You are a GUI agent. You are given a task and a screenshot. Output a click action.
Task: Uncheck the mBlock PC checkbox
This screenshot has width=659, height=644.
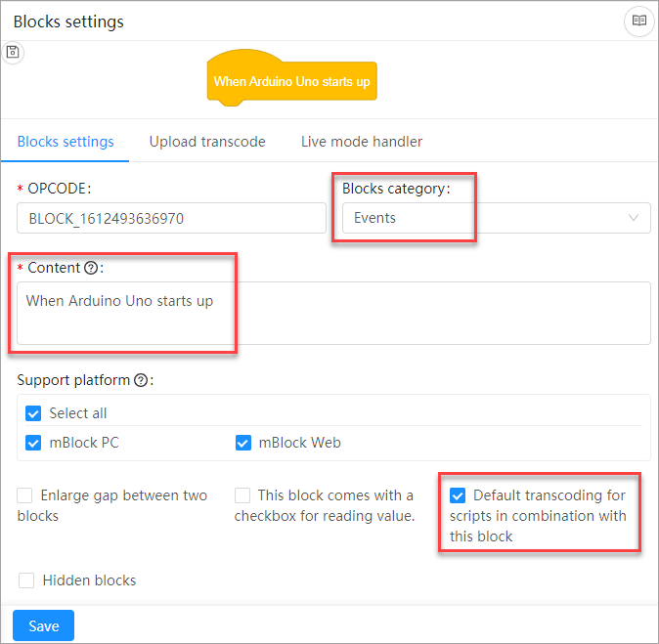coord(34,443)
